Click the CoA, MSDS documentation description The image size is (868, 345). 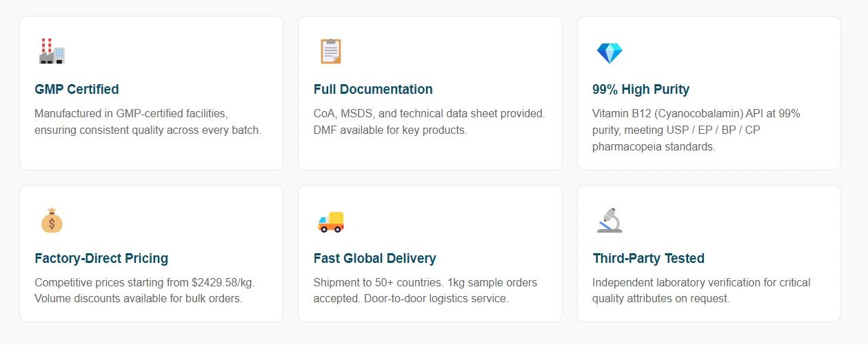pos(429,121)
